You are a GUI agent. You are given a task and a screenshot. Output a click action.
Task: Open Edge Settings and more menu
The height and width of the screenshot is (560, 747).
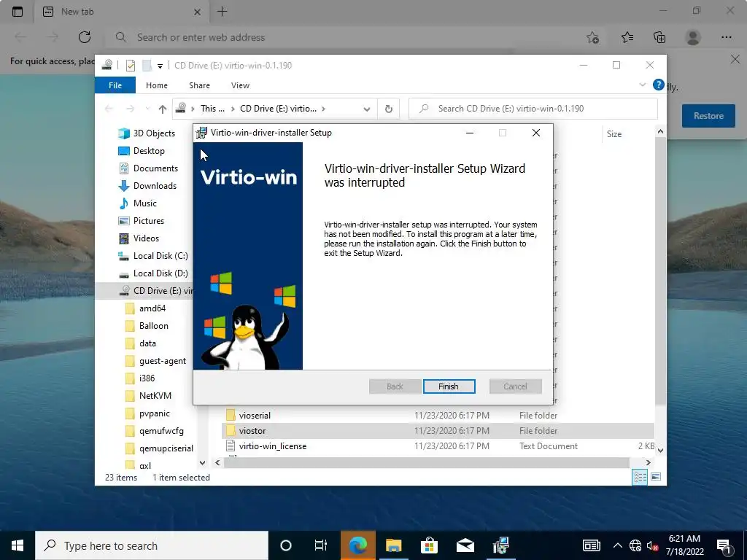pyautogui.click(x=726, y=37)
